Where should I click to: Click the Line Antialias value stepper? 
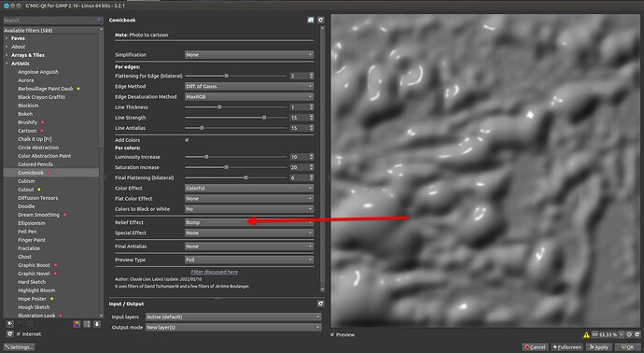[x=312, y=128]
